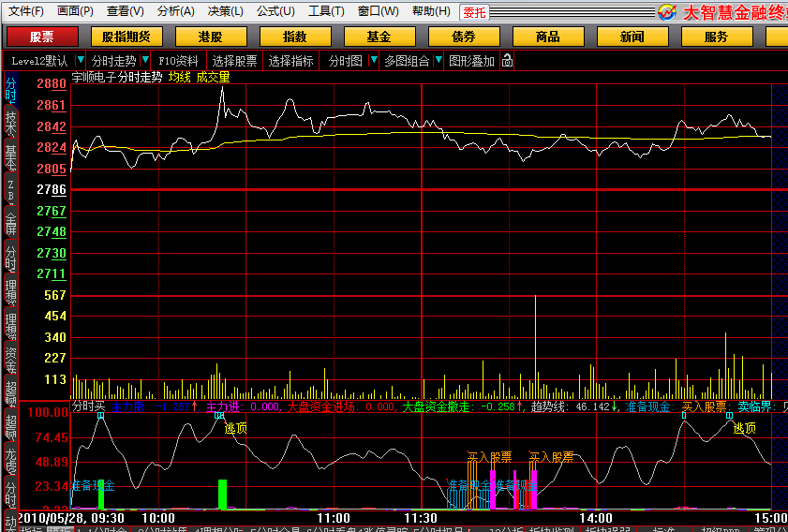Open the 基本 sidebar tab
The image size is (788, 532).
(11, 156)
